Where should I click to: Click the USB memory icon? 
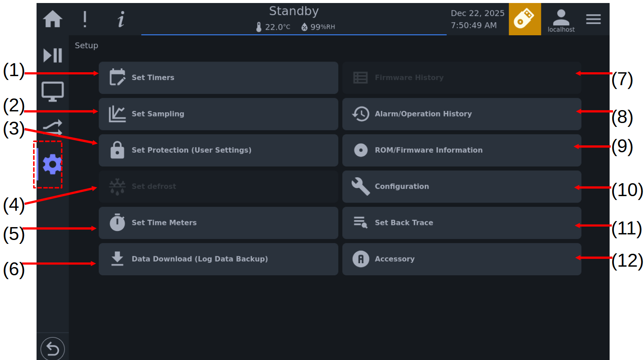524,19
